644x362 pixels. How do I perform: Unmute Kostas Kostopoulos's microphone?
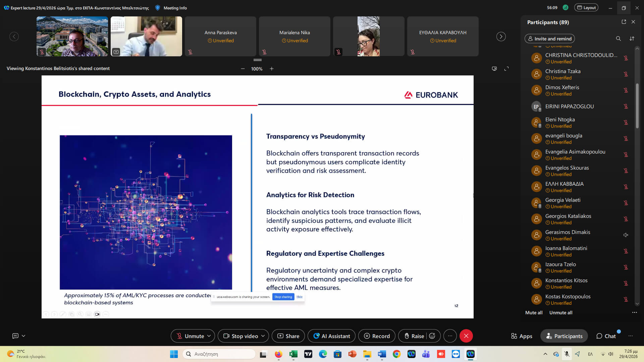pos(626,299)
